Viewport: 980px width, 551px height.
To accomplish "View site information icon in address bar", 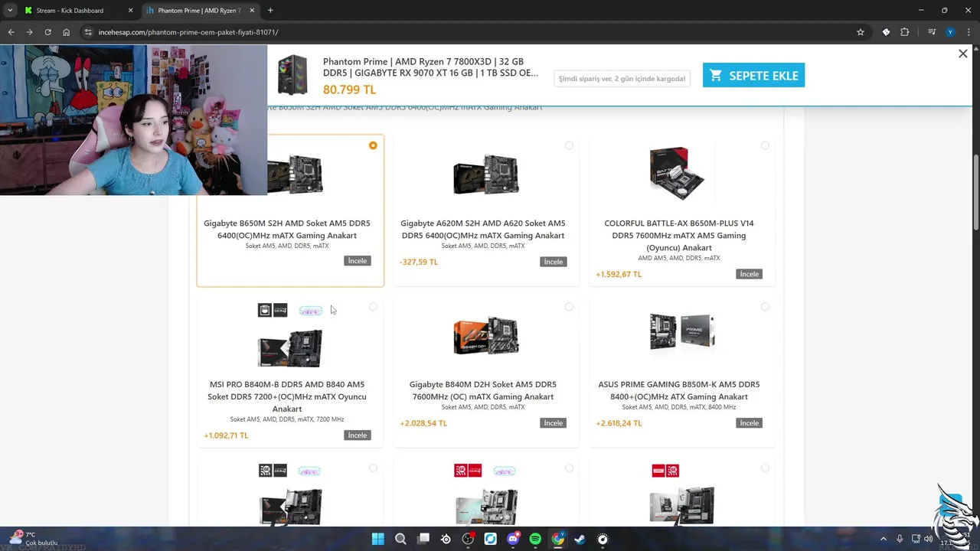I will point(88,32).
